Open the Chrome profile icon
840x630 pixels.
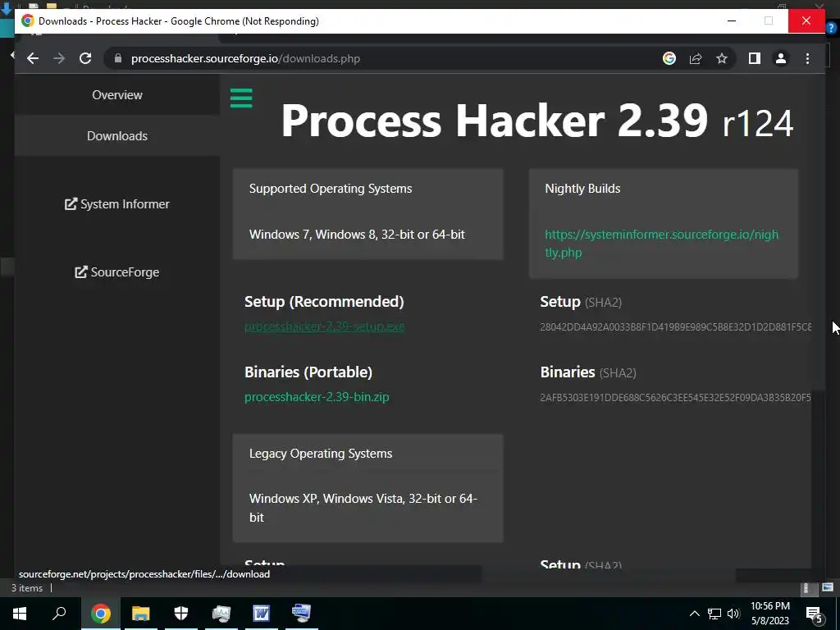[x=781, y=58]
